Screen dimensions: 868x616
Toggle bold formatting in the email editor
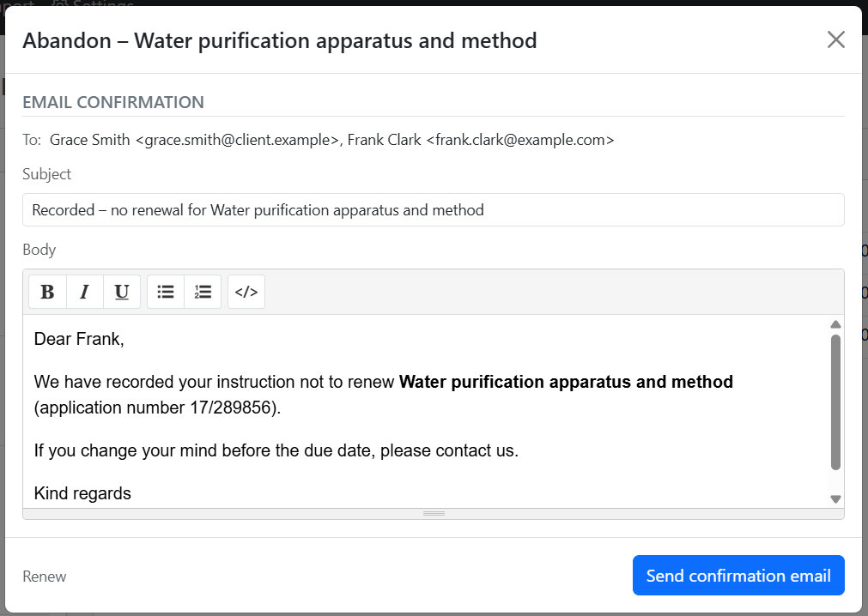(47, 292)
